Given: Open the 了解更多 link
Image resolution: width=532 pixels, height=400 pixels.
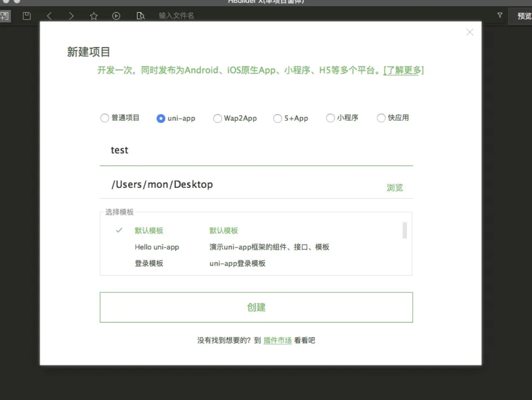Looking at the screenshot, I should coord(403,70).
